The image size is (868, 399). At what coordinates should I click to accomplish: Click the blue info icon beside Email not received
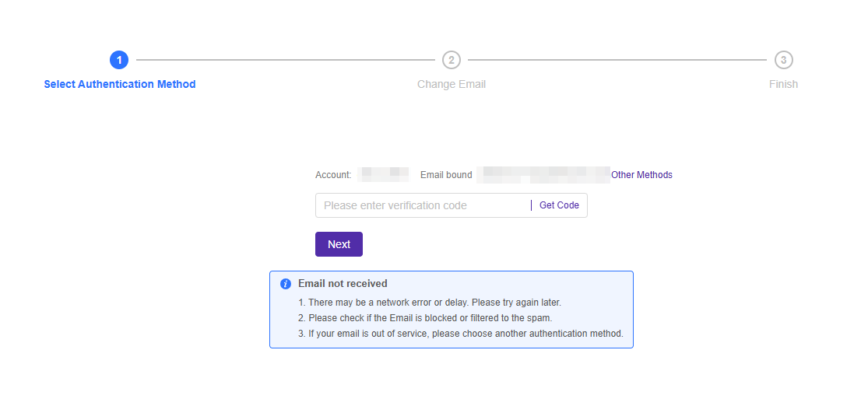[x=286, y=284]
